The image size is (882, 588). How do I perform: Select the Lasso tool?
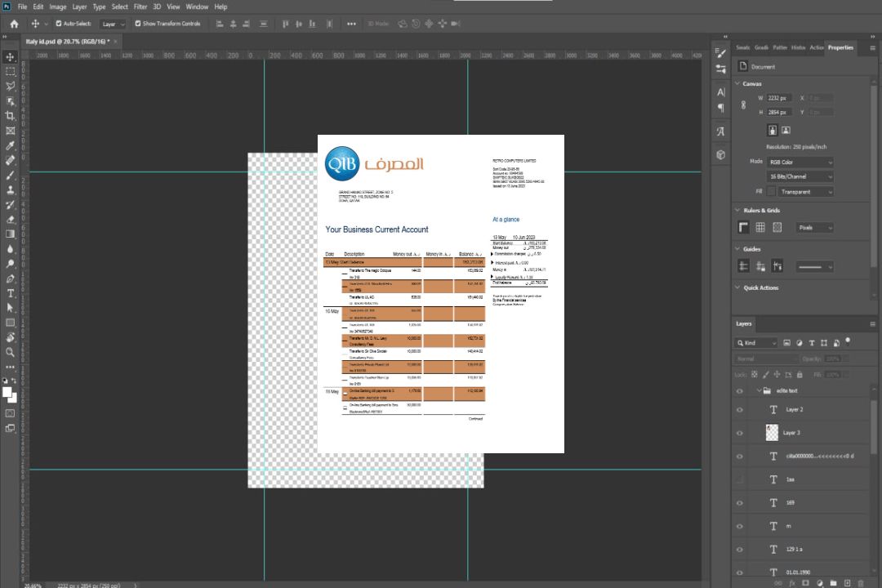(x=11, y=86)
